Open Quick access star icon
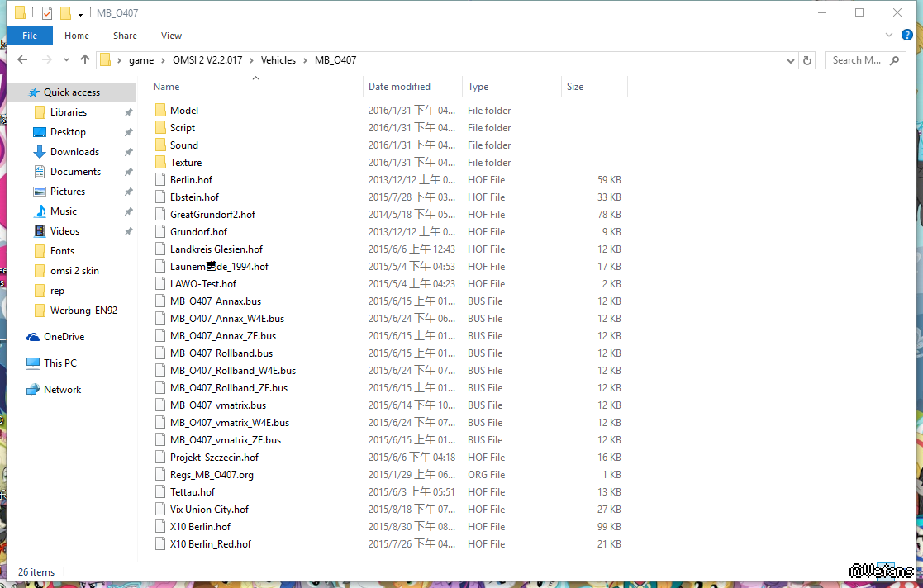This screenshot has height=588, width=923. pos(34,92)
